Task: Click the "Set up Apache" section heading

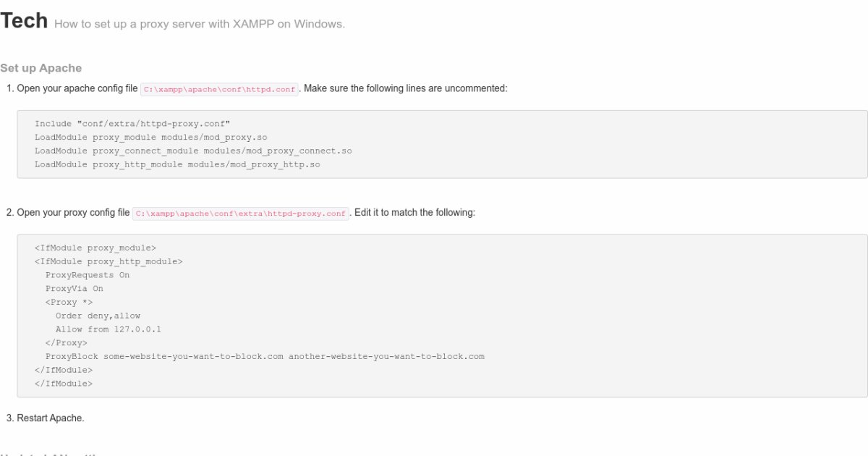Action: (x=41, y=68)
